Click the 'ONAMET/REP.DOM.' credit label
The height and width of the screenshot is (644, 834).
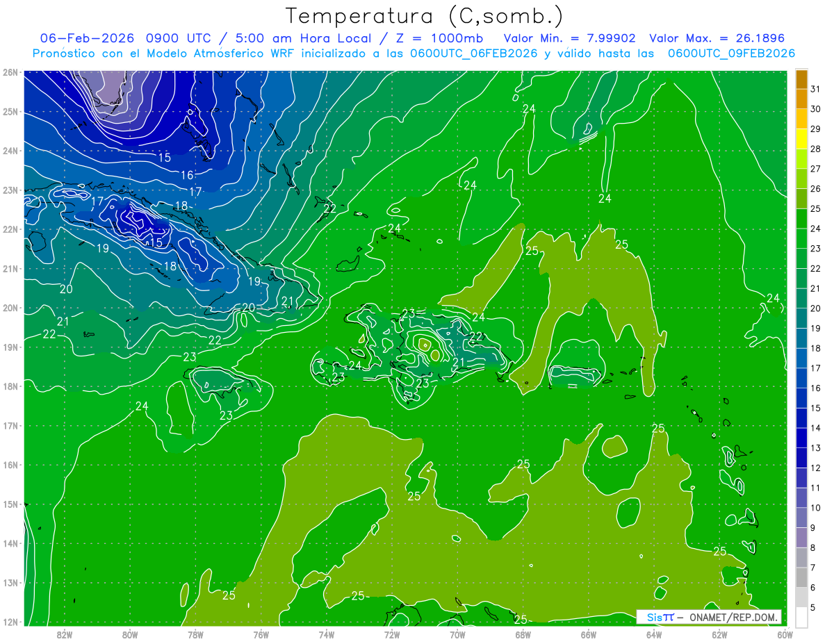(734, 617)
